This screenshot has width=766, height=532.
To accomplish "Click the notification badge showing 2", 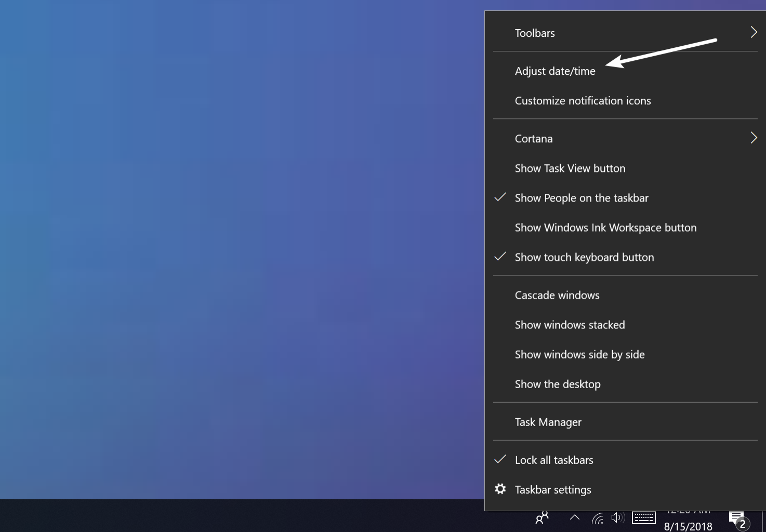I will [x=743, y=524].
